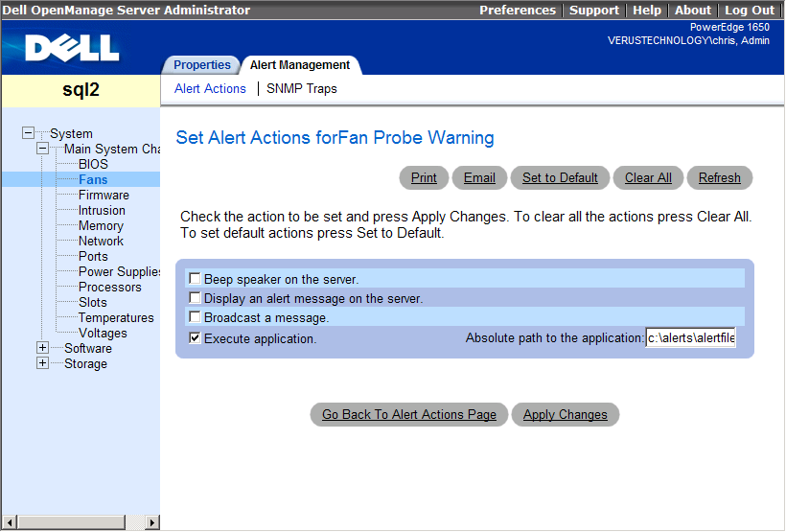The height and width of the screenshot is (532, 786).
Task: Click Go Back To Alert Actions Page
Action: [x=409, y=415]
